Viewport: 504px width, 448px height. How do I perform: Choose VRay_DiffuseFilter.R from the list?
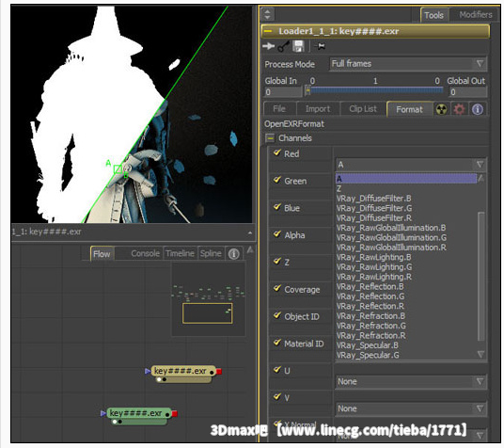point(374,218)
